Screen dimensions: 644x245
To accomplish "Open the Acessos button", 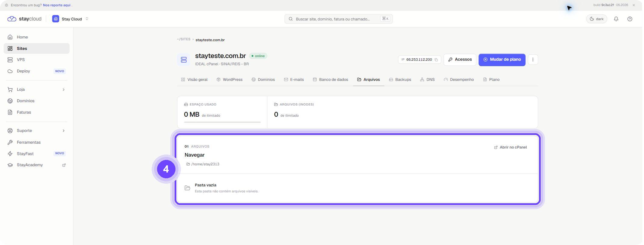I will (x=460, y=60).
